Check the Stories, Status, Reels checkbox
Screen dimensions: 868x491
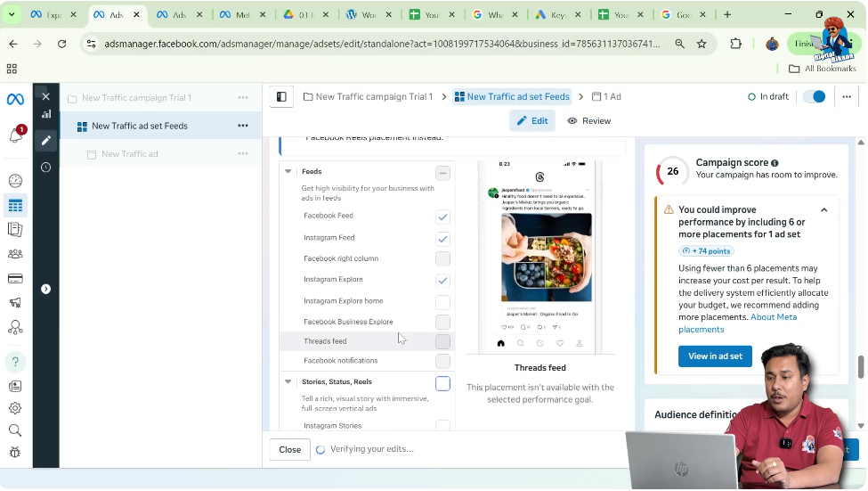pos(442,383)
